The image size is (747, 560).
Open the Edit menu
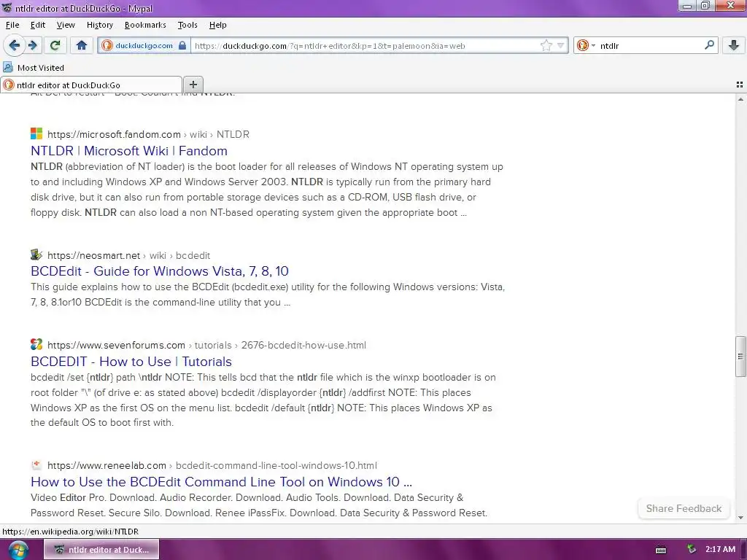[38, 25]
